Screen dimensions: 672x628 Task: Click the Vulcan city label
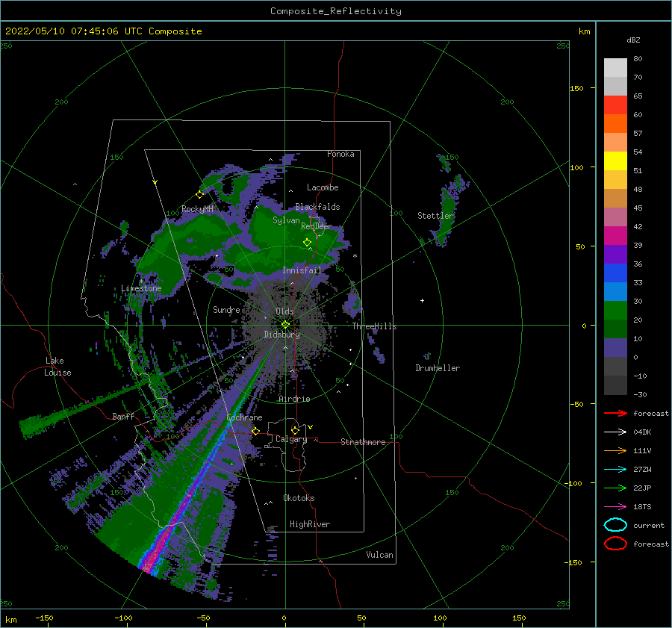(x=379, y=555)
